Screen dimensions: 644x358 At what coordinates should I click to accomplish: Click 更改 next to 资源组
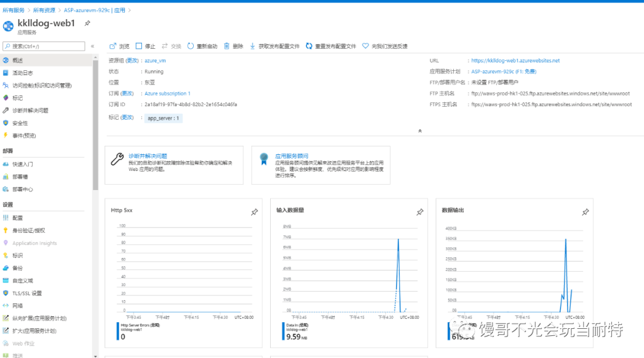click(x=132, y=60)
